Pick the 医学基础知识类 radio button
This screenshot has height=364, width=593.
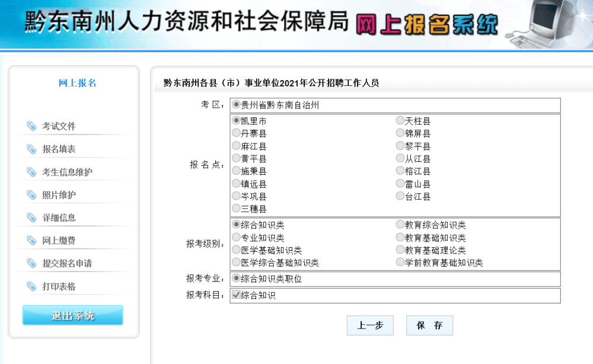pyautogui.click(x=236, y=250)
